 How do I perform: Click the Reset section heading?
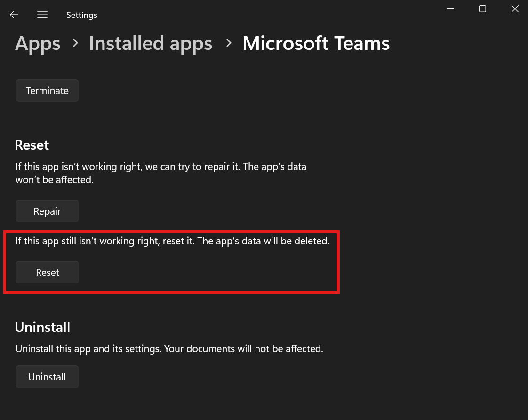[x=32, y=145]
